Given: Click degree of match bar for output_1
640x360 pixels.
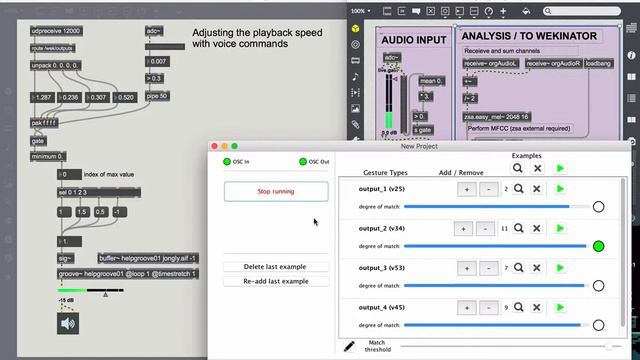Looking at the screenshot, I should [497, 207].
